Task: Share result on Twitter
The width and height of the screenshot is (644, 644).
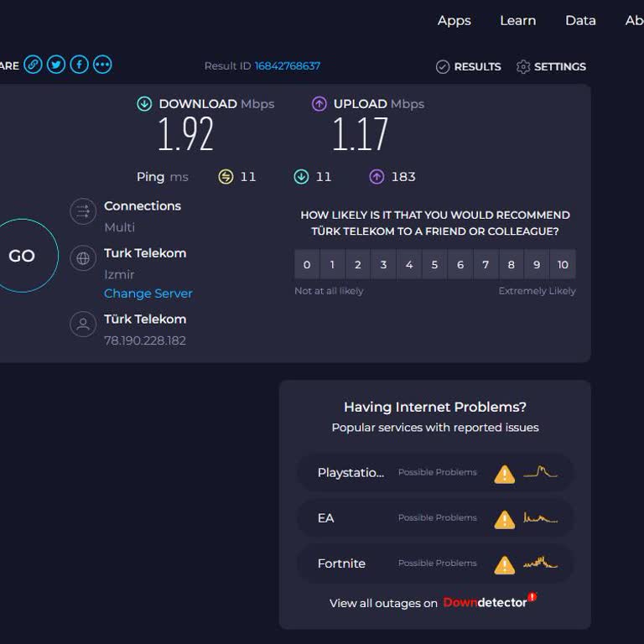Action: 56,65
